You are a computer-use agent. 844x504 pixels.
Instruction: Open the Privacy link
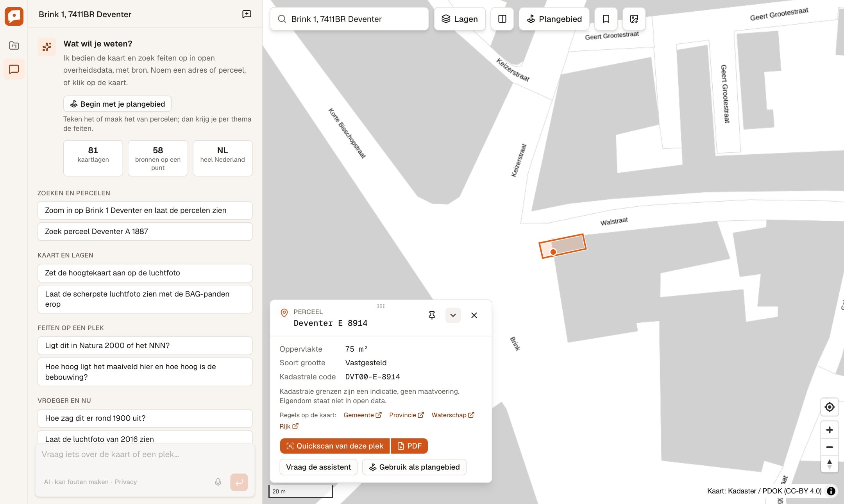coord(126,482)
